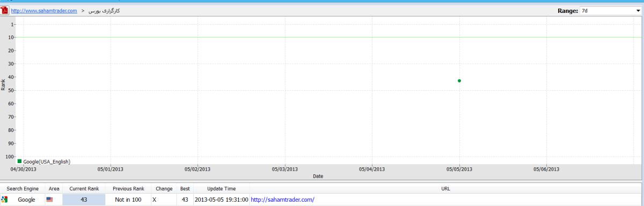Open the sahamtrader.com URL in results row
Viewport: 644px width, 206px height.
[x=282, y=200]
